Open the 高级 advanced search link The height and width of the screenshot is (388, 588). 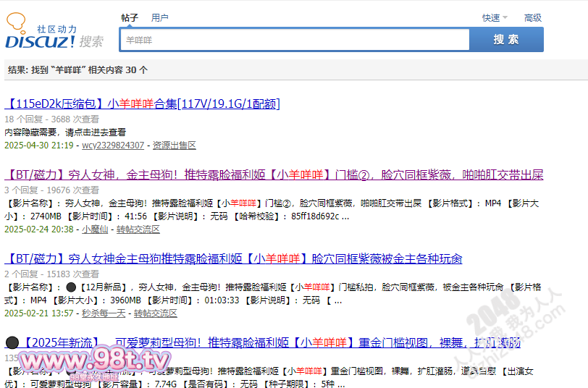click(532, 18)
